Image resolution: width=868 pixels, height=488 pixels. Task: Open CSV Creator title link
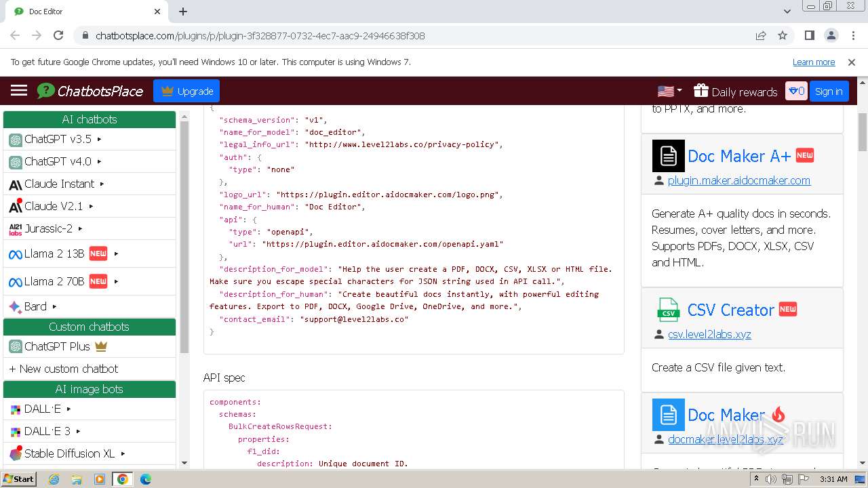pos(731,310)
